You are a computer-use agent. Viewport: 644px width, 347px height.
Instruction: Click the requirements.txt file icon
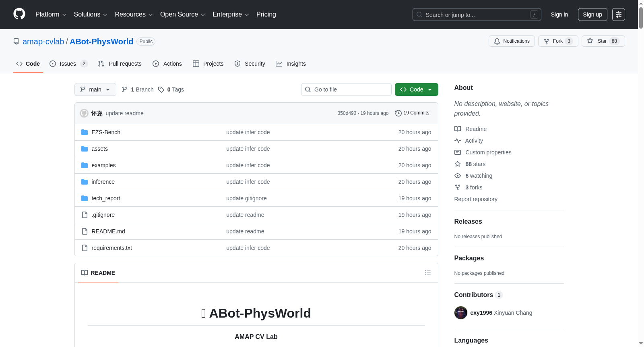(x=85, y=248)
